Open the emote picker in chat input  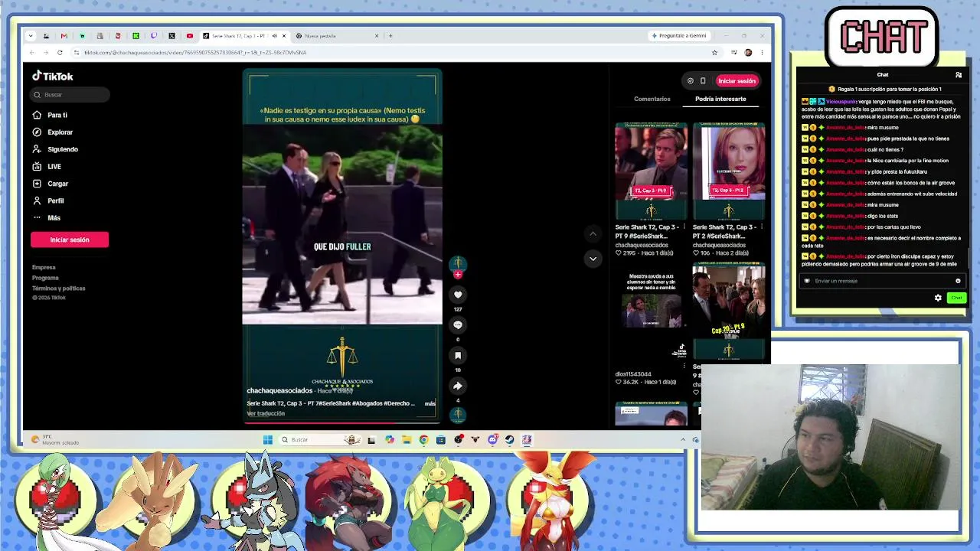point(958,281)
